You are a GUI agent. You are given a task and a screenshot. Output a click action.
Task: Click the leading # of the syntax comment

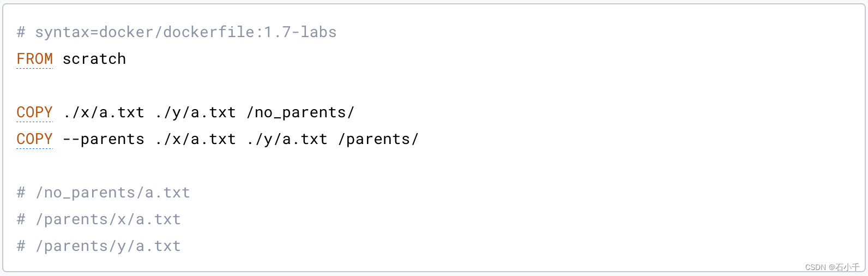tap(21, 32)
